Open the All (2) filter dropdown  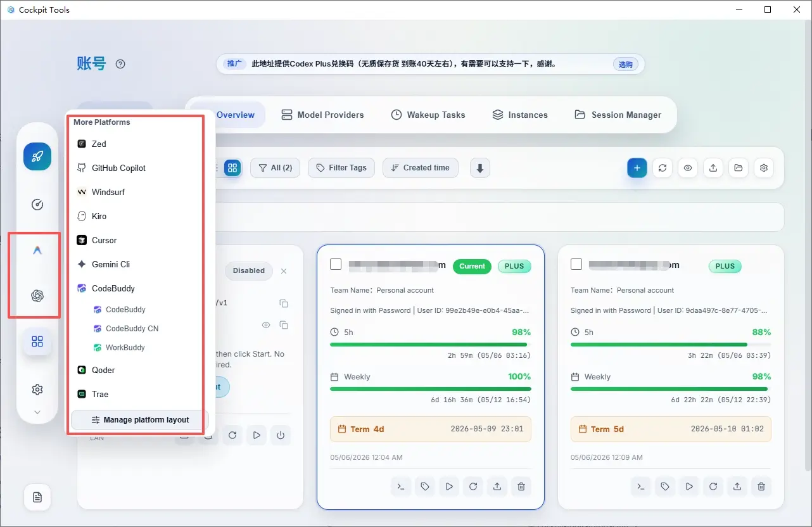276,168
